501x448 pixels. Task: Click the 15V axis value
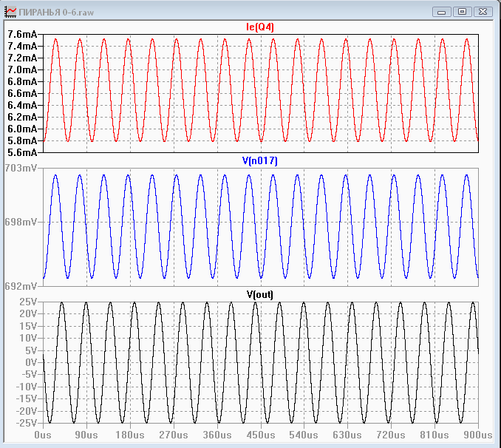point(28,326)
